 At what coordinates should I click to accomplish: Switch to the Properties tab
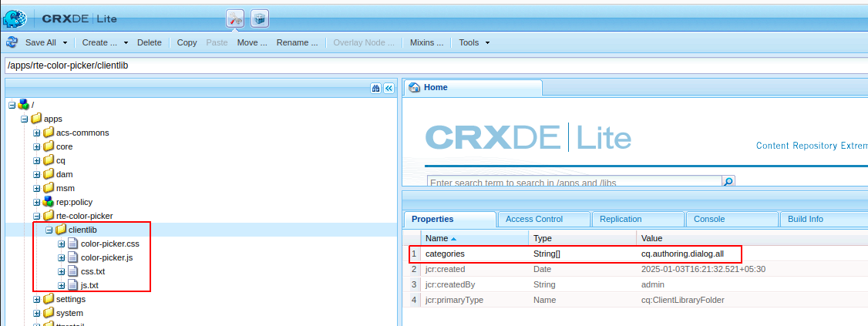coord(450,219)
